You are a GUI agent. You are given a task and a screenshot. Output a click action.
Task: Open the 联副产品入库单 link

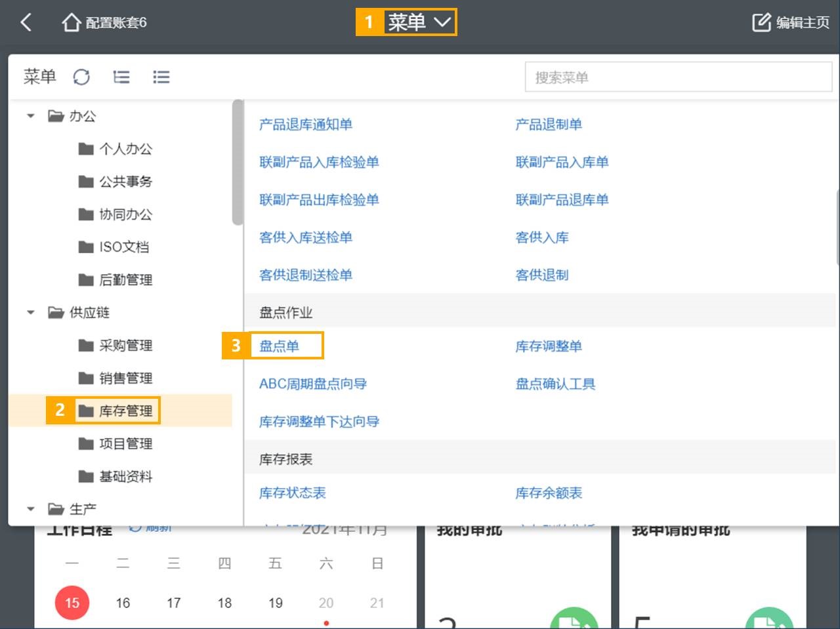[562, 162]
